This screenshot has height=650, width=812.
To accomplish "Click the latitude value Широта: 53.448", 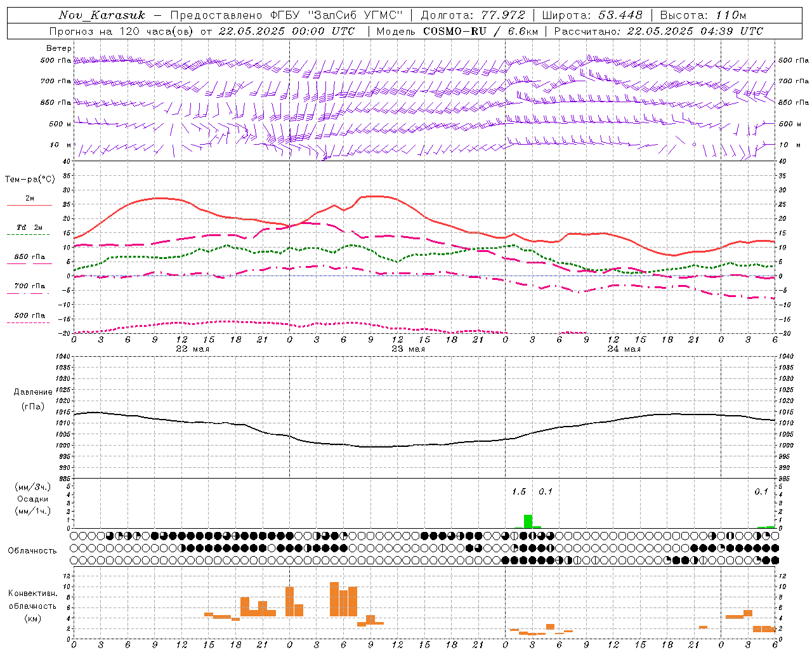I will click(592, 15).
